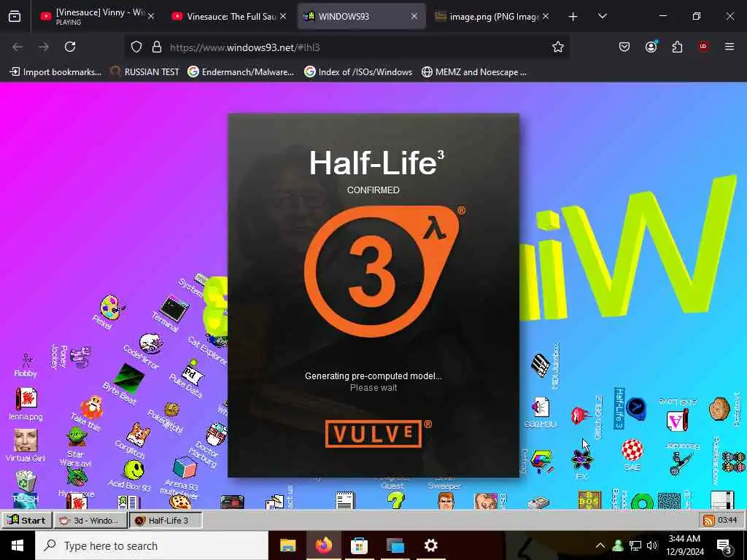Switch to image.png browser tab

(x=492, y=16)
